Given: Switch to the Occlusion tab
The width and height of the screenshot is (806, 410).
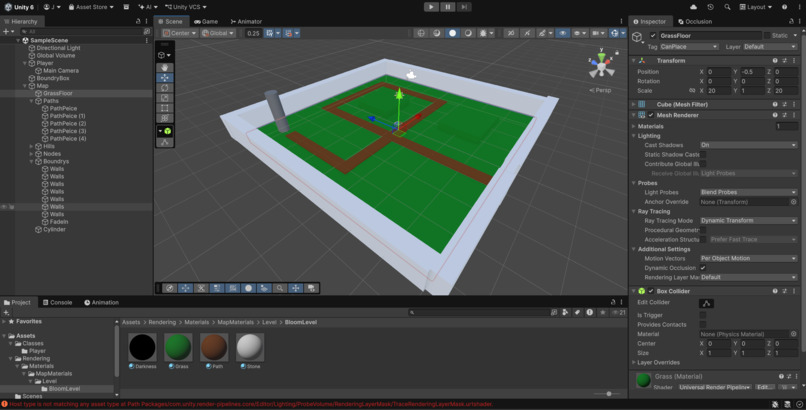Looking at the screenshot, I should click(695, 22).
